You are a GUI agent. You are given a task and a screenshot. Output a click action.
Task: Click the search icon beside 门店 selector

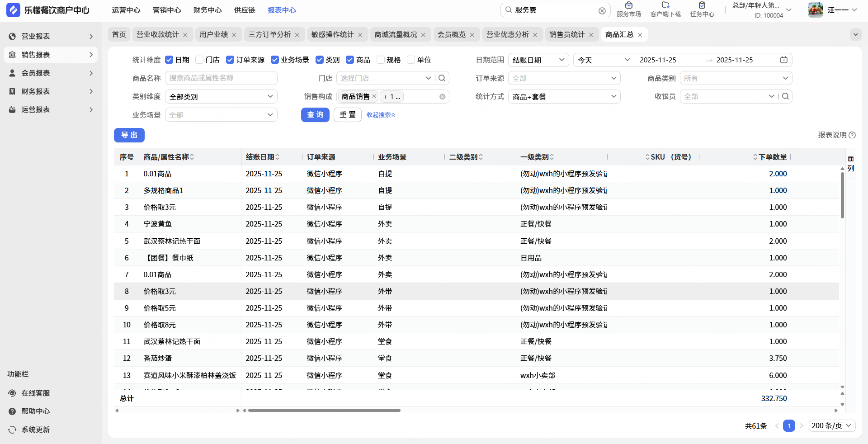coord(442,78)
